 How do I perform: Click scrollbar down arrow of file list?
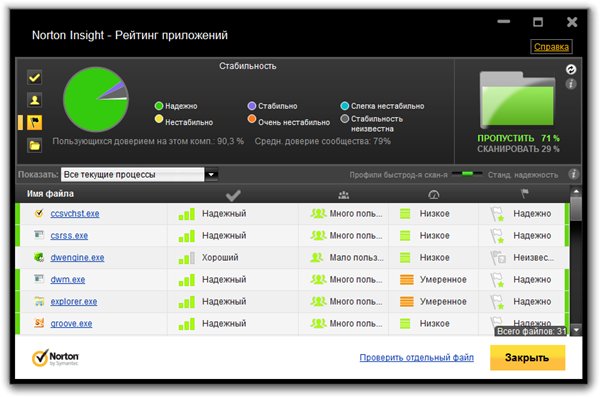576,329
